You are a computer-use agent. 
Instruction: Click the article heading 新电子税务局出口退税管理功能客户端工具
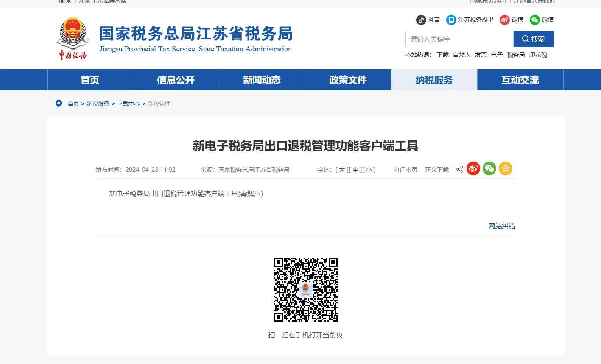pyautogui.click(x=305, y=146)
